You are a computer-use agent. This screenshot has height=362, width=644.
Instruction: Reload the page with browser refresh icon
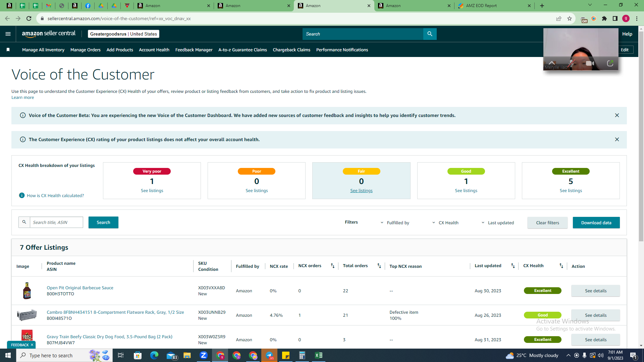click(x=29, y=18)
